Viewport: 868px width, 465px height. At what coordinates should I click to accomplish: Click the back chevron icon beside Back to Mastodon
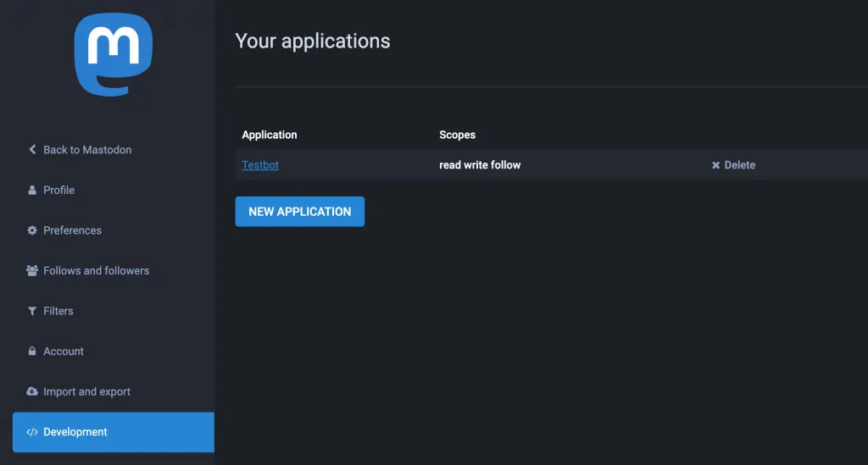point(32,149)
